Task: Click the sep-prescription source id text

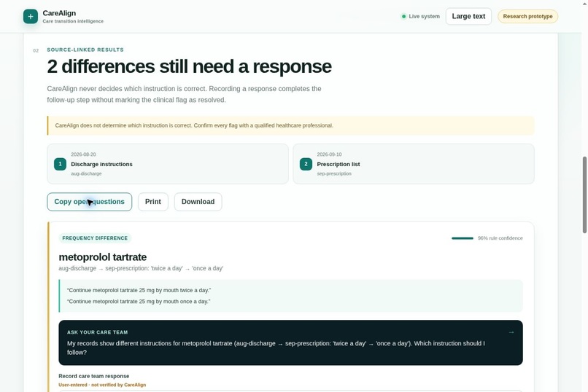Action: click(334, 173)
